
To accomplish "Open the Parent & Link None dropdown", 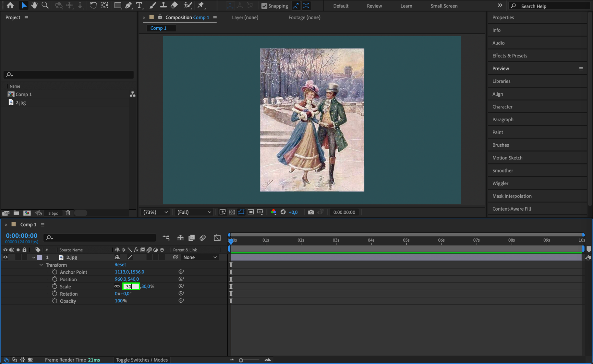I will [x=200, y=257].
